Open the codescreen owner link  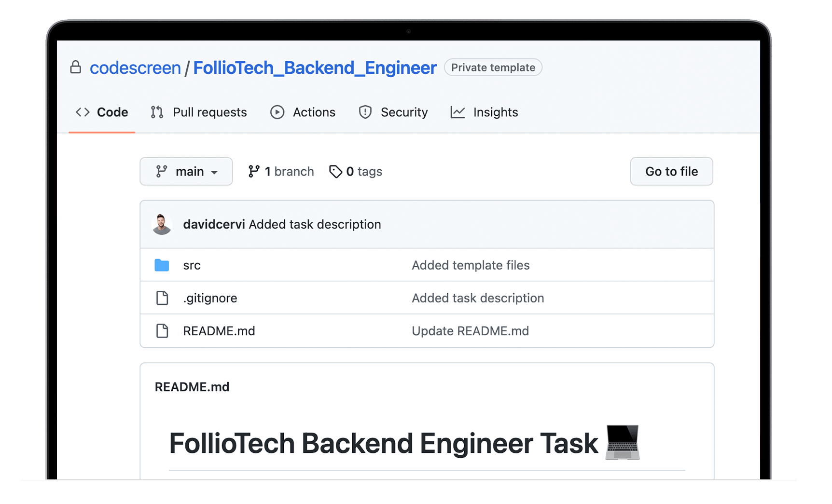point(135,68)
